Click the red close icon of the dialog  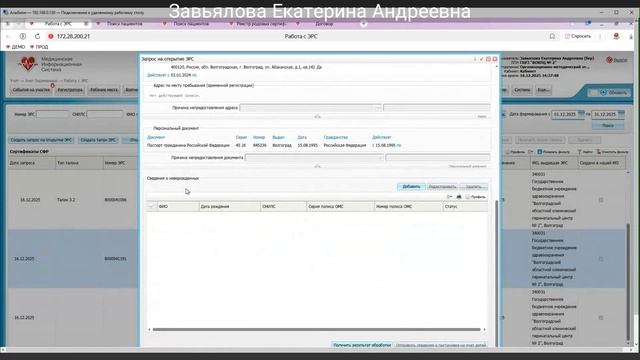495,59
